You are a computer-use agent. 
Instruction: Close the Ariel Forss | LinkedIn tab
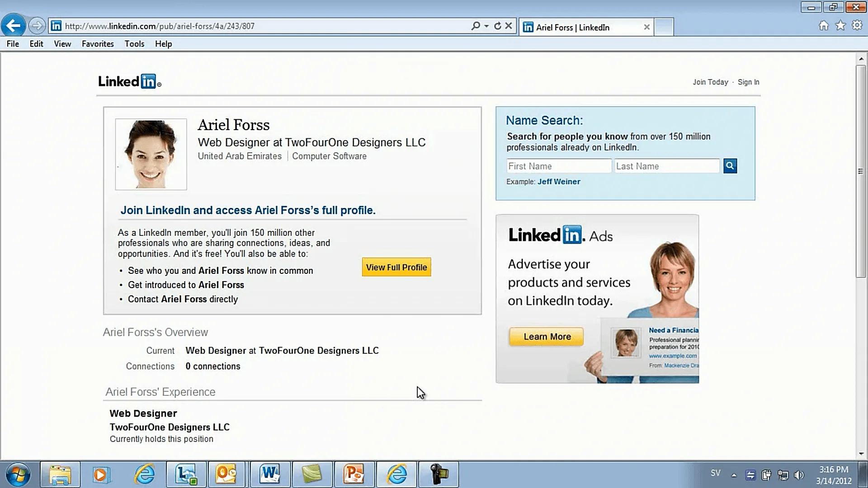pos(647,27)
